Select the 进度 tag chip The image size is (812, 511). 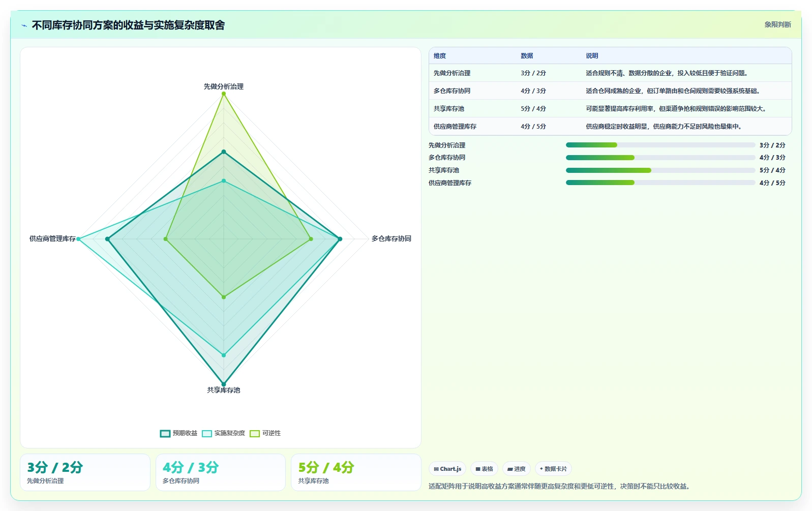coord(517,469)
